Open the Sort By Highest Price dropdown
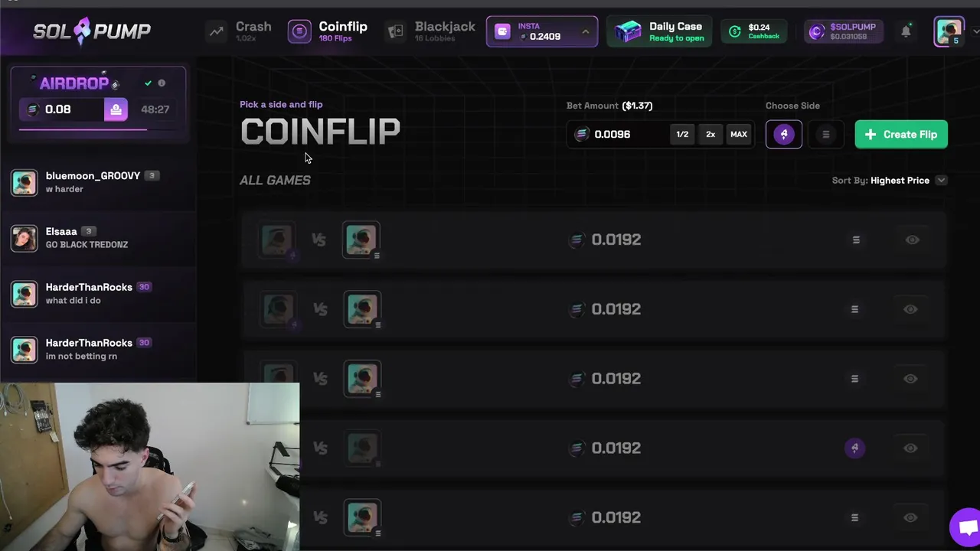 [x=890, y=181]
